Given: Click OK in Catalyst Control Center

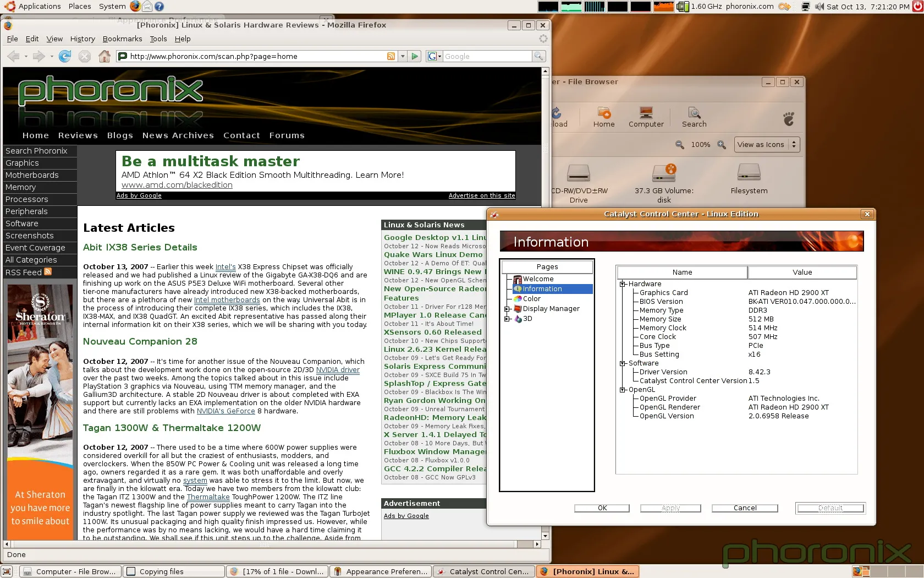Looking at the screenshot, I should click(x=602, y=508).
